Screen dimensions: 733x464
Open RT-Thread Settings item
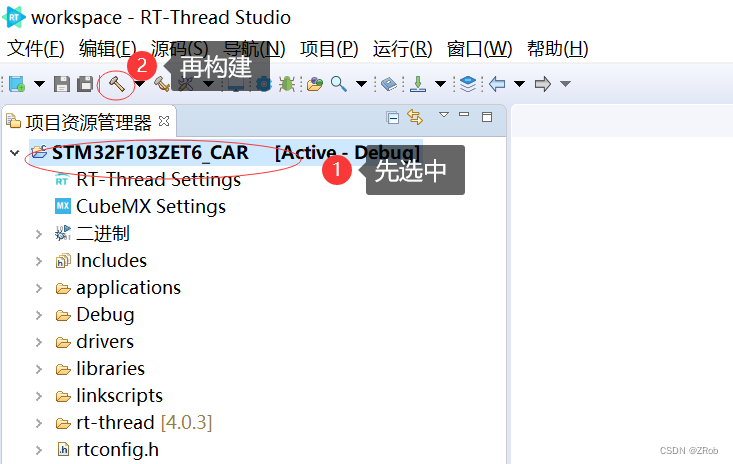[x=158, y=179]
